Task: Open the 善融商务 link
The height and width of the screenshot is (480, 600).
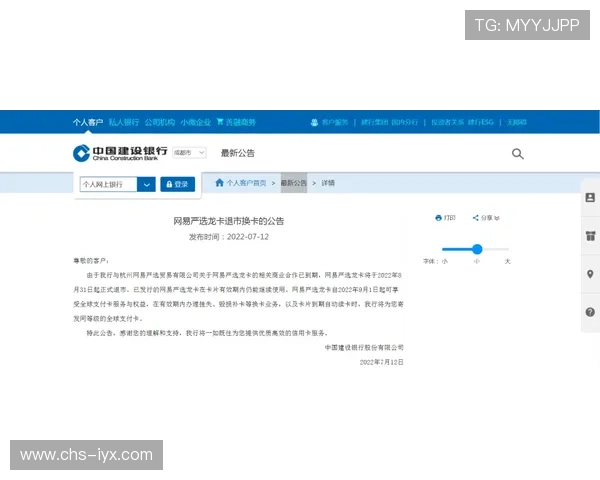Action: 240,122
